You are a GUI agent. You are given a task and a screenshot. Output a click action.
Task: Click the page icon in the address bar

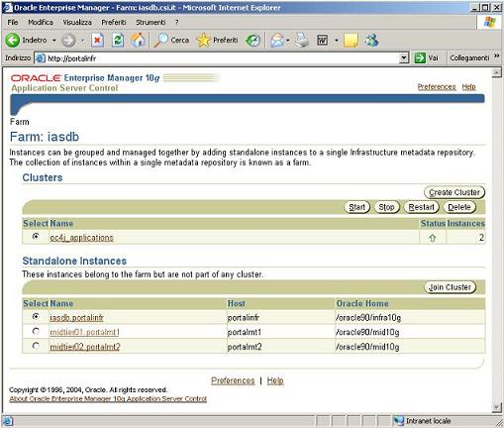[41, 58]
